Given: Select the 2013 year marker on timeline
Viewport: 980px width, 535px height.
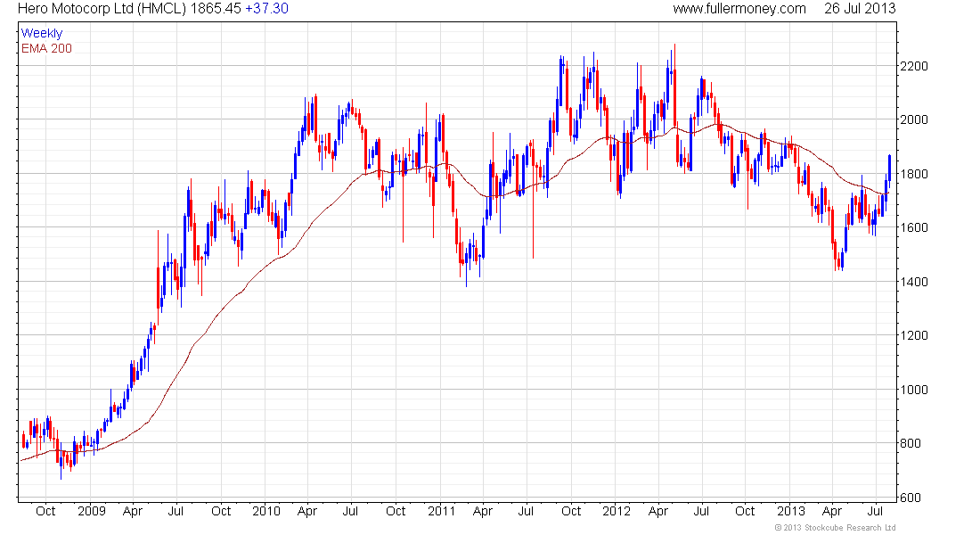Looking at the screenshot, I should [x=790, y=511].
